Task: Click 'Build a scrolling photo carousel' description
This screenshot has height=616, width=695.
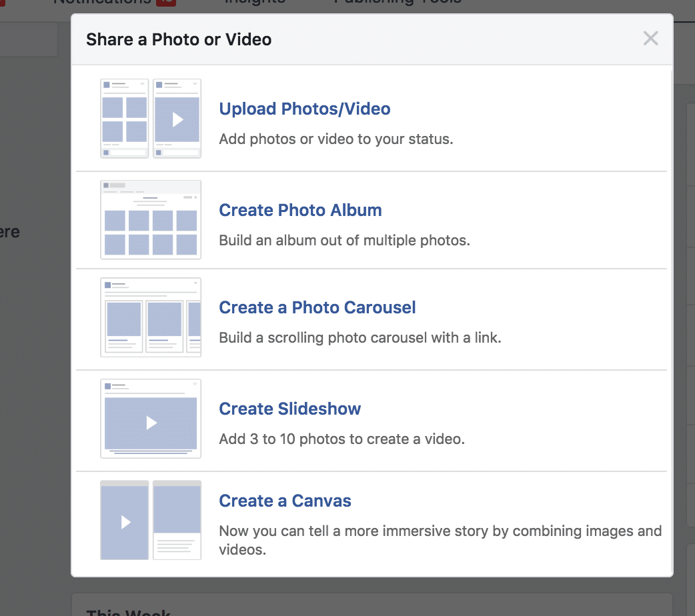Action: (360, 338)
